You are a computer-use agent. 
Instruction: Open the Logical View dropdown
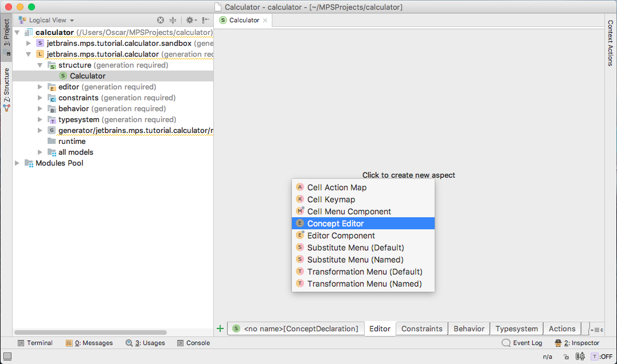click(46, 20)
